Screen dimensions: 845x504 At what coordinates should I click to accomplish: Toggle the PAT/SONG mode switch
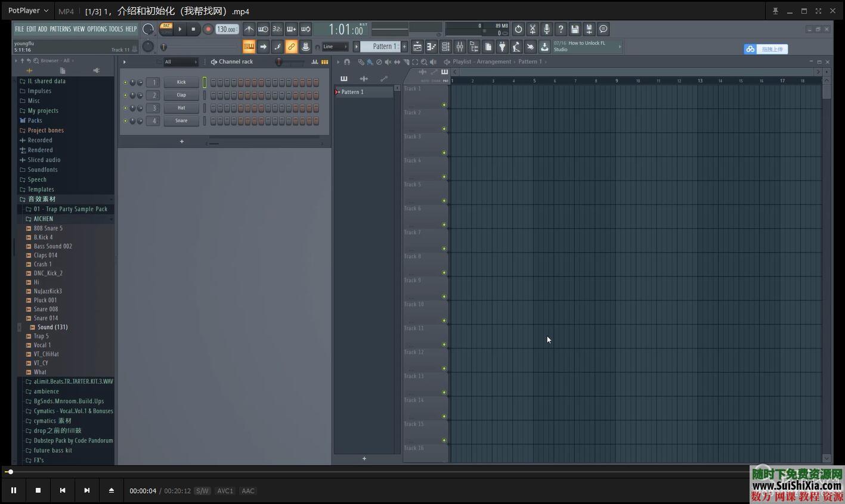tap(166, 29)
